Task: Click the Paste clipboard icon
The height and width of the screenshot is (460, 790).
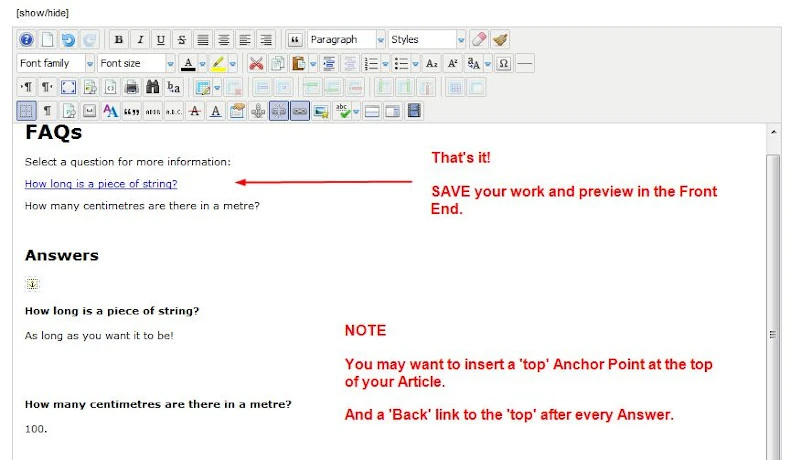Action: (299, 63)
